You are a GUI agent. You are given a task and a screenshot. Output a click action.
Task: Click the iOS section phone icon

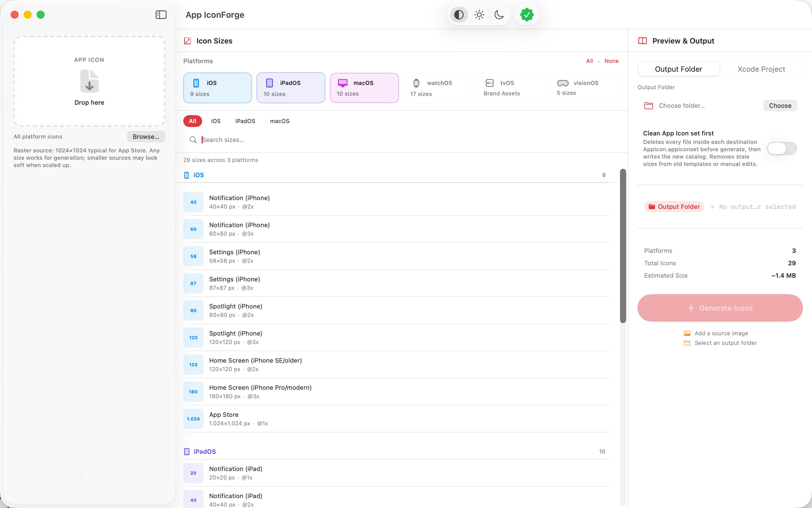click(x=187, y=175)
